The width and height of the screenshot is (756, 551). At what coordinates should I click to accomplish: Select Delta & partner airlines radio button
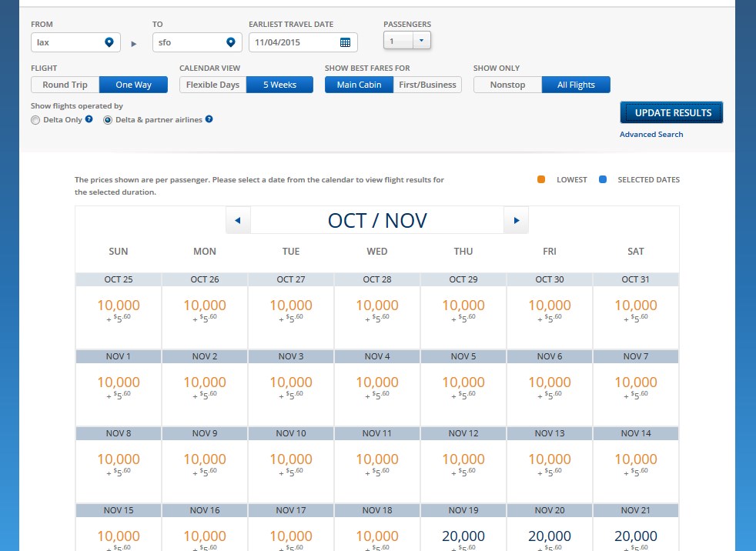point(108,120)
